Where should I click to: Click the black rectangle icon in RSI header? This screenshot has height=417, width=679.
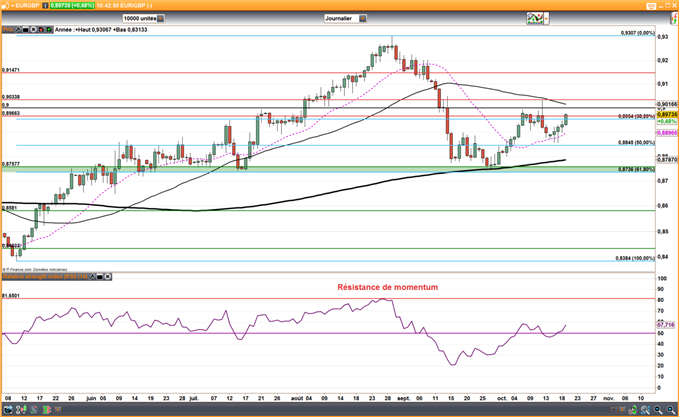(x=100, y=276)
